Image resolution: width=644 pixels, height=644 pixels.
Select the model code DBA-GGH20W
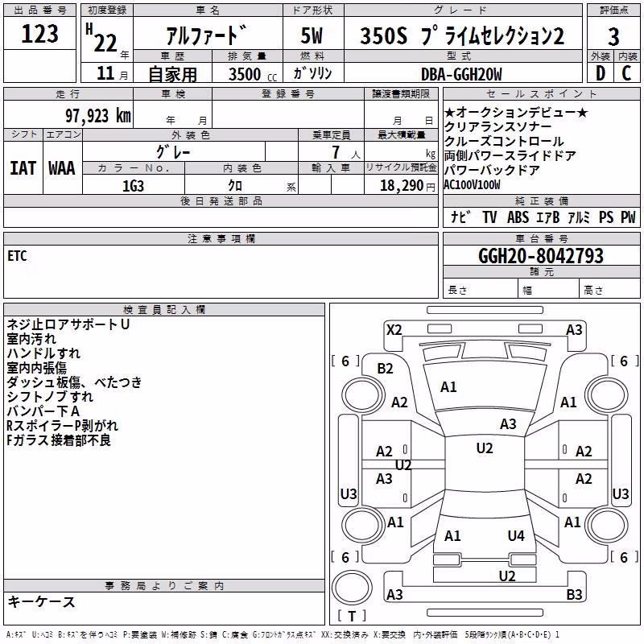461,74
